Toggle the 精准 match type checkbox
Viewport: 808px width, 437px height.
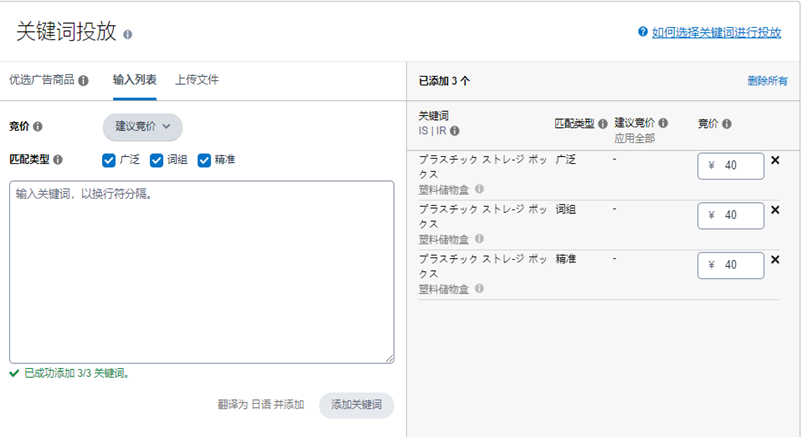pyautogui.click(x=204, y=160)
